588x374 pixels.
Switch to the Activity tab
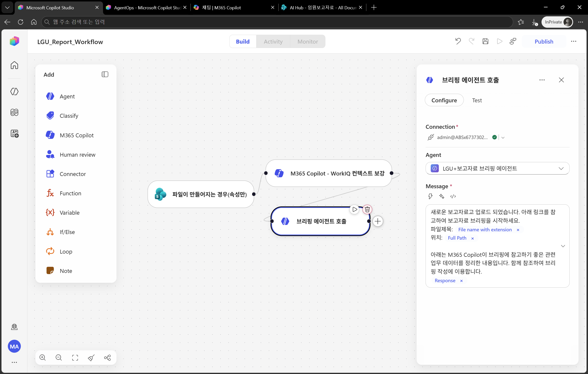[x=273, y=42]
